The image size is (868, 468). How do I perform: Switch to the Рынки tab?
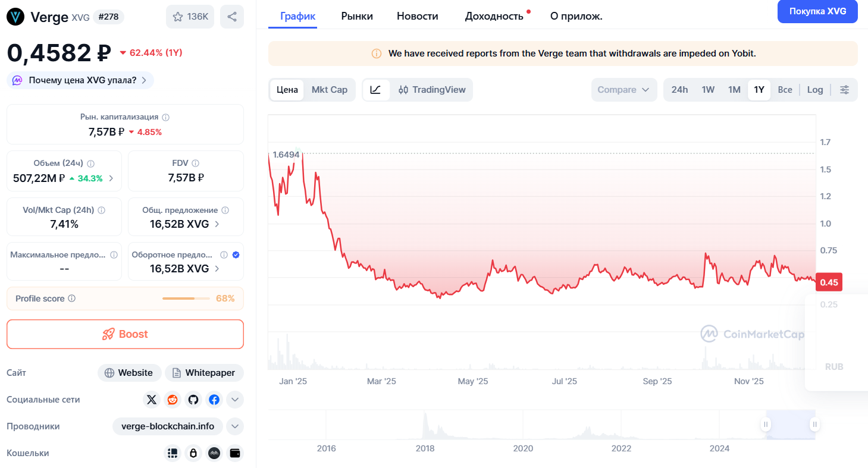coord(357,16)
